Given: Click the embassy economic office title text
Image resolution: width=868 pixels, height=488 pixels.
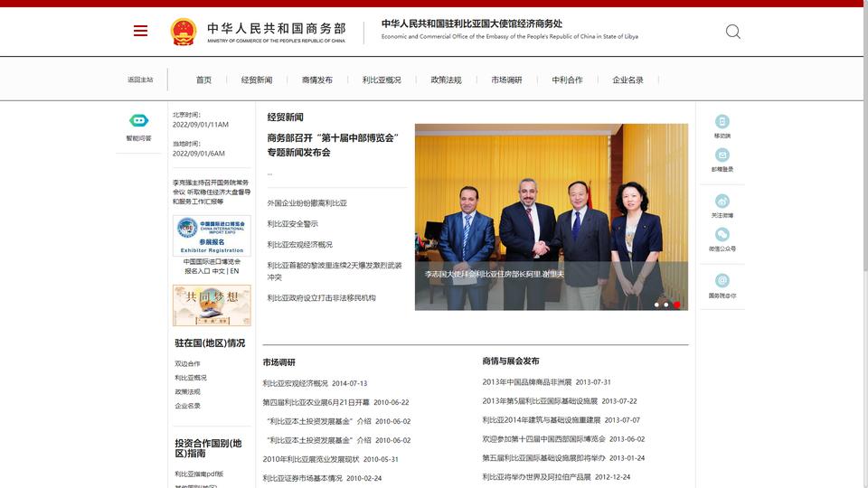Looking at the screenshot, I should (472, 23).
